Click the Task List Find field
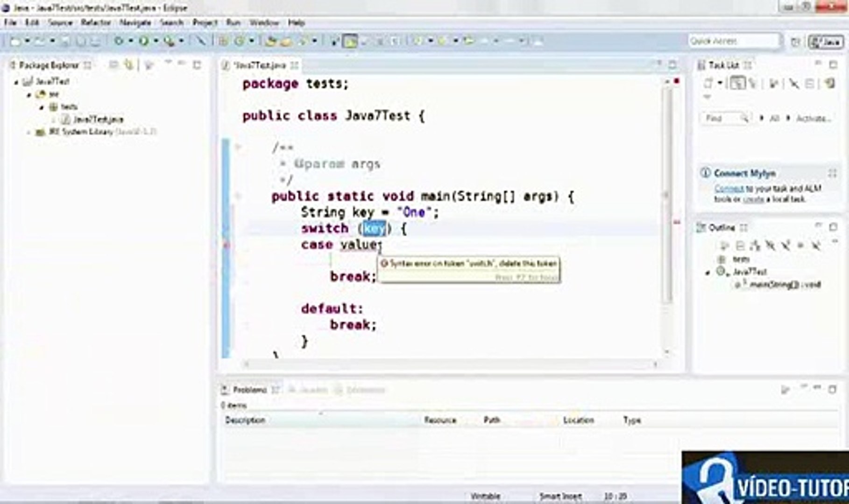The width and height of the screenshot is (849, 504). (725, 119)
